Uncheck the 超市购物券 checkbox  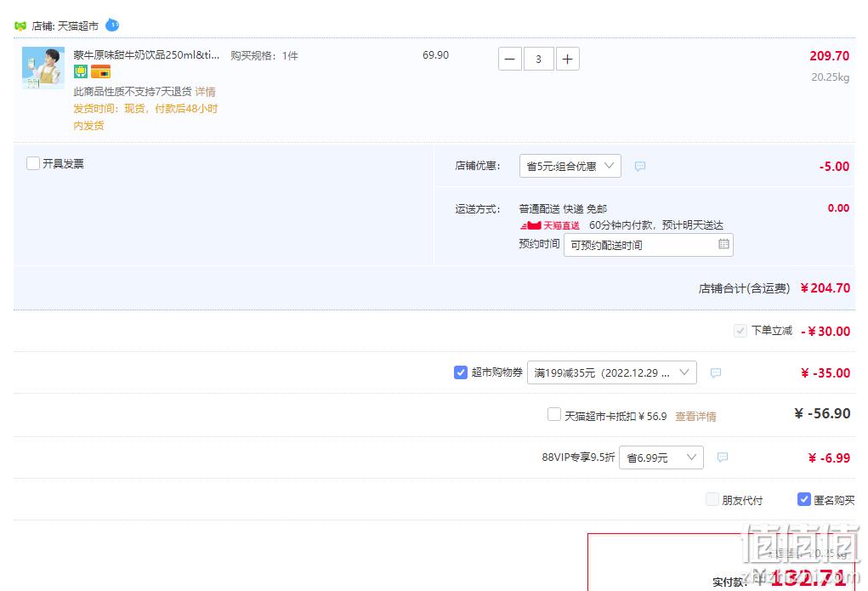tap(461, 372)
